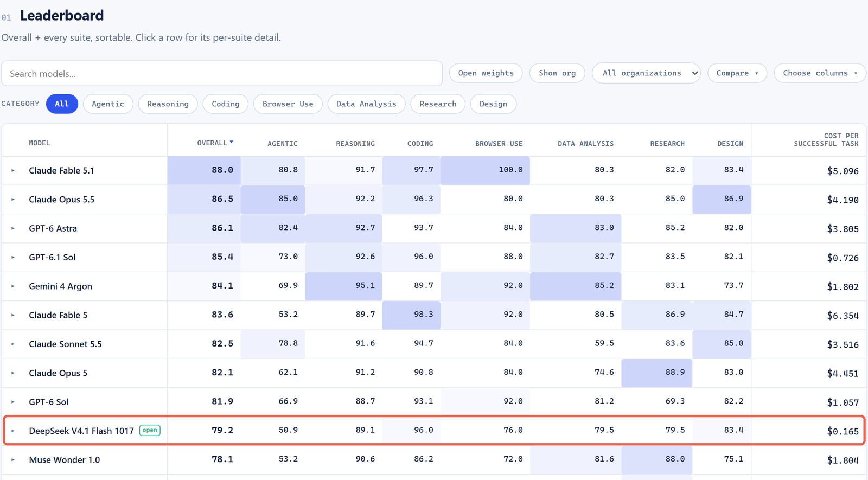Screen dimensions: 868x480
Task: Click the 59.5 data analysis score
Action: [x=604, y=343]
